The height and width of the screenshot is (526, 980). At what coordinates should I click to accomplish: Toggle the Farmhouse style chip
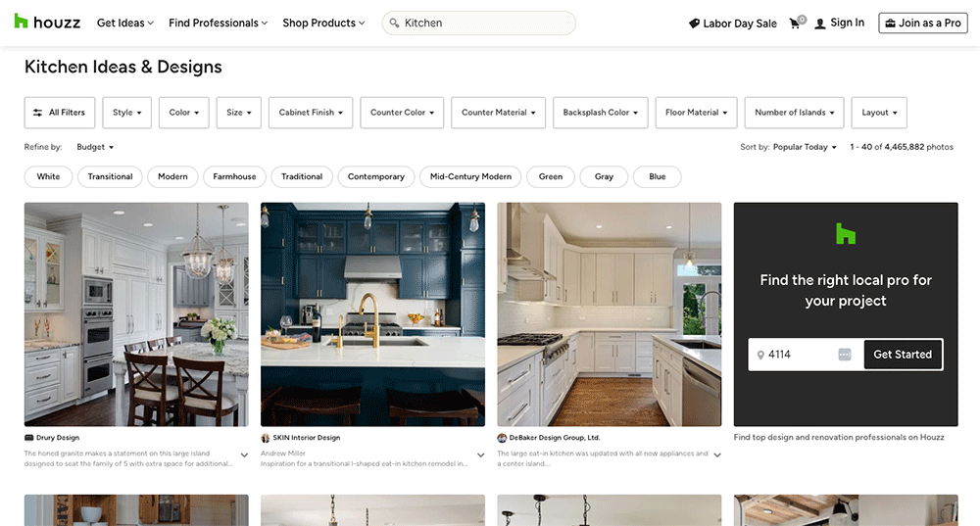tap(234, 177)
